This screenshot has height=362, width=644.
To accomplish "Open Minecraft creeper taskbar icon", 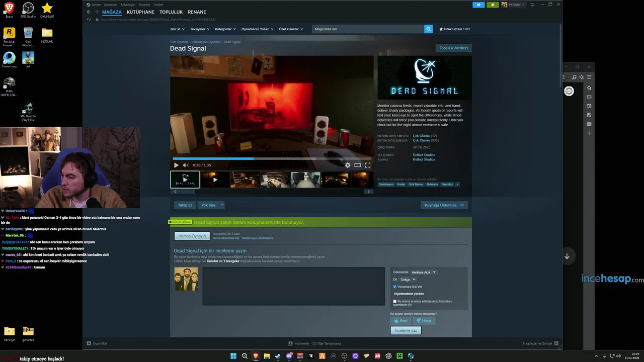I will 399,356.
